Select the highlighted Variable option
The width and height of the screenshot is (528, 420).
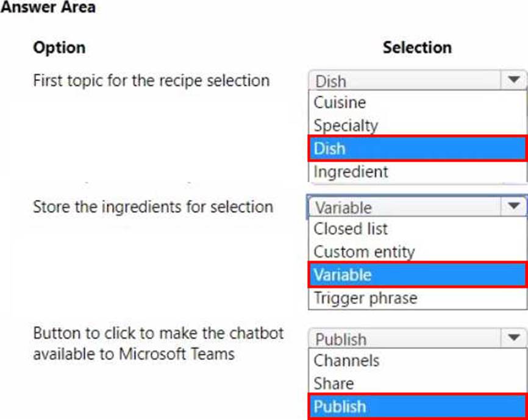(417, 275)
